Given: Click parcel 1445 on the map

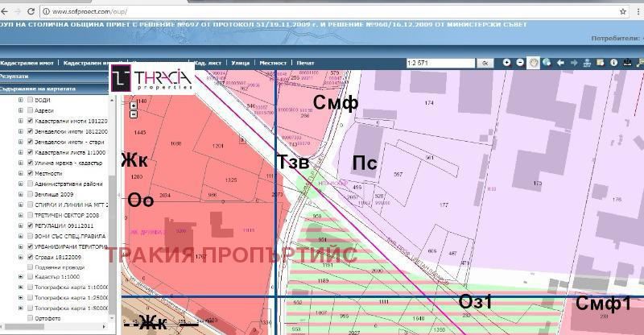Looking at the screenshot, I should click(140, 132).
